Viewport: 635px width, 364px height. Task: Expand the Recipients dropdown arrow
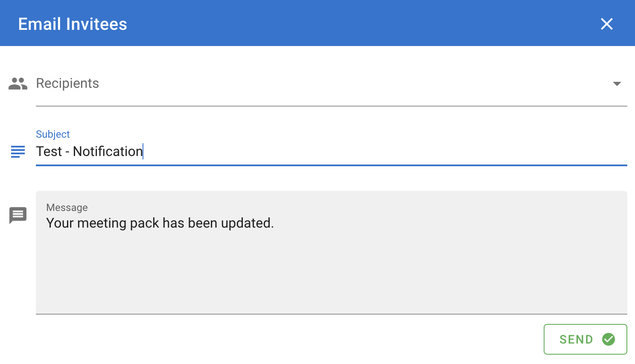coord(617,84)
